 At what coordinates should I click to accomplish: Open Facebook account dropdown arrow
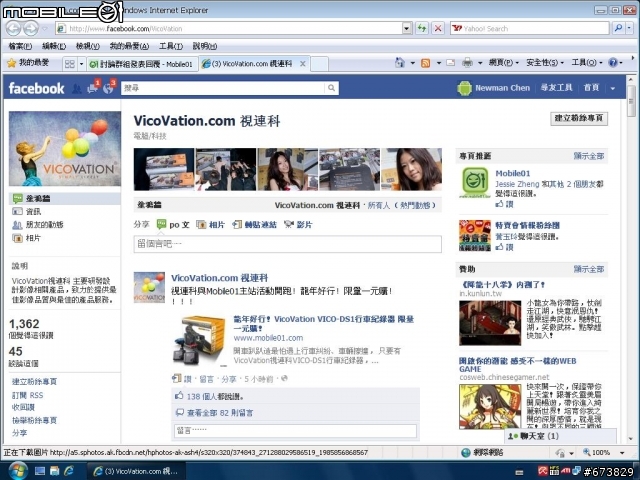(613, 88)
